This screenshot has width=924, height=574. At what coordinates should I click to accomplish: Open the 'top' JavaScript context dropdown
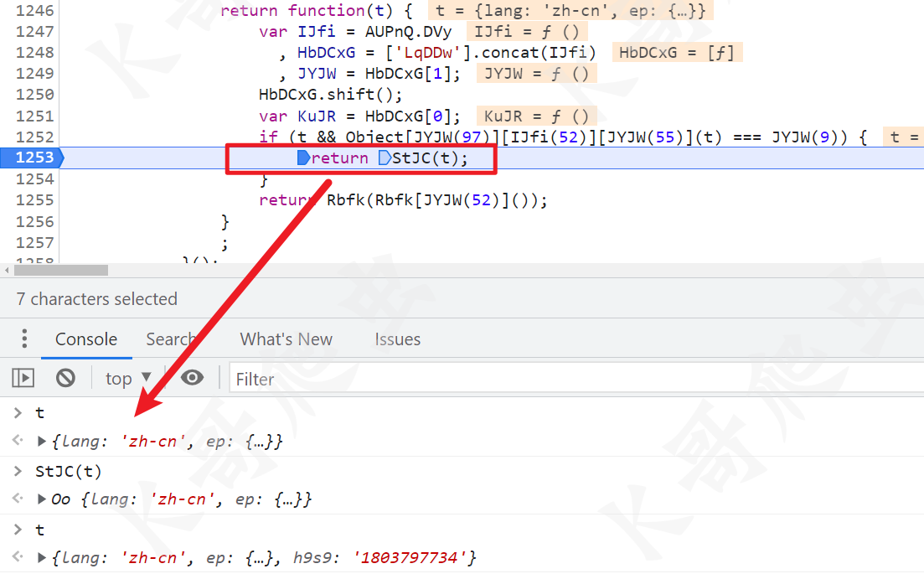point(128,379)
